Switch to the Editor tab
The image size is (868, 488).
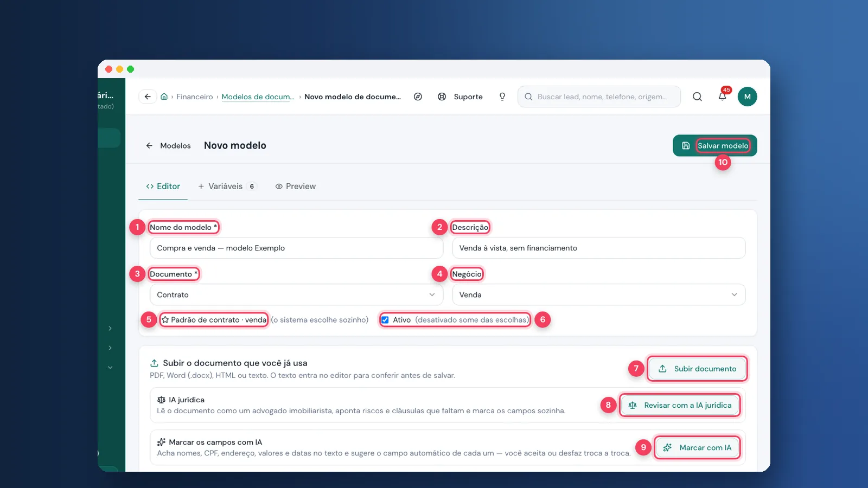pyautogui.click(x=163, y=186)
